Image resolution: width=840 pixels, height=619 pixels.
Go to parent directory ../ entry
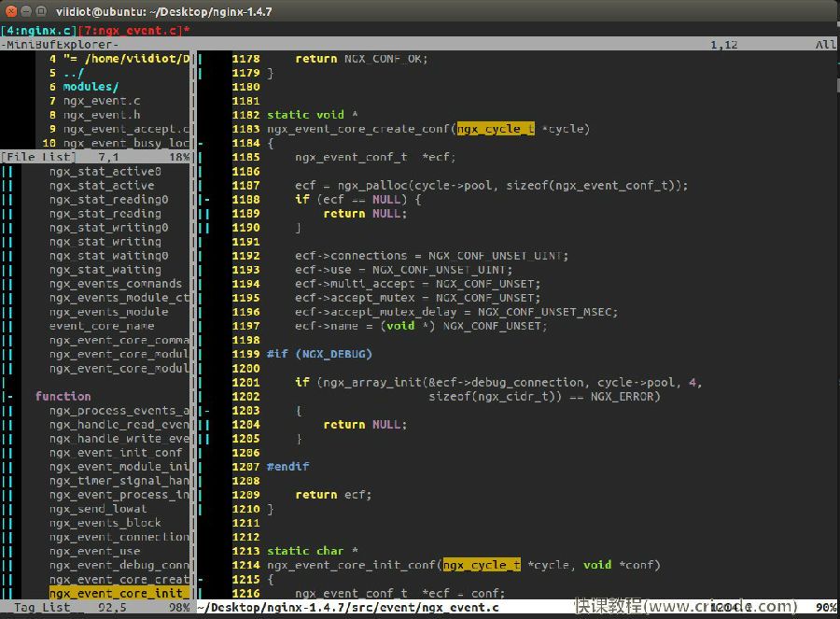click(74, 73)
